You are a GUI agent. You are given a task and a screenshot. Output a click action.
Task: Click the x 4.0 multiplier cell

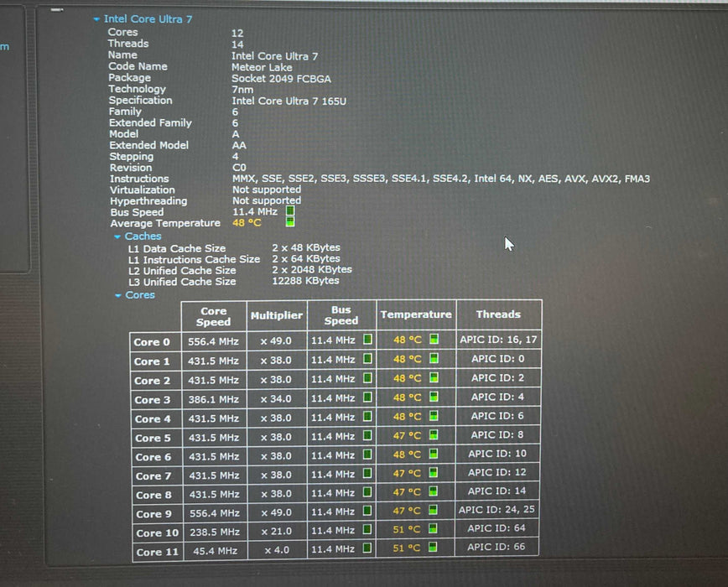277,550
